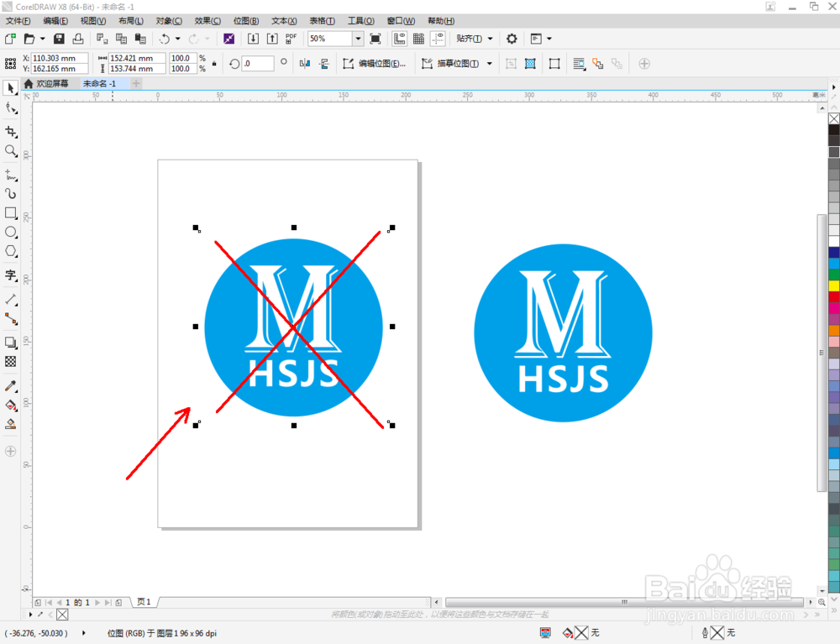Click the Undo arrow icon
This screenshot has height=644, width=840.
click(165, 39)
